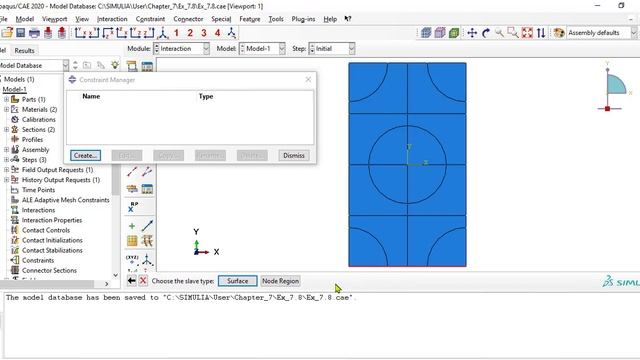Expand the Steps (3) tree node
This screenshot has width=640, height=360.
[x=6, y=160]
